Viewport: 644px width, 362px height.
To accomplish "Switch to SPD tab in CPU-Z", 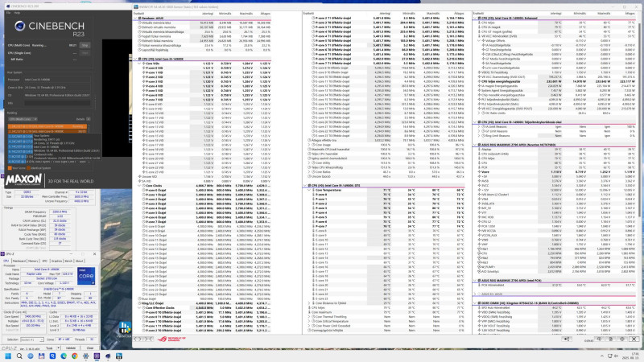I will (x=45, y=261).
